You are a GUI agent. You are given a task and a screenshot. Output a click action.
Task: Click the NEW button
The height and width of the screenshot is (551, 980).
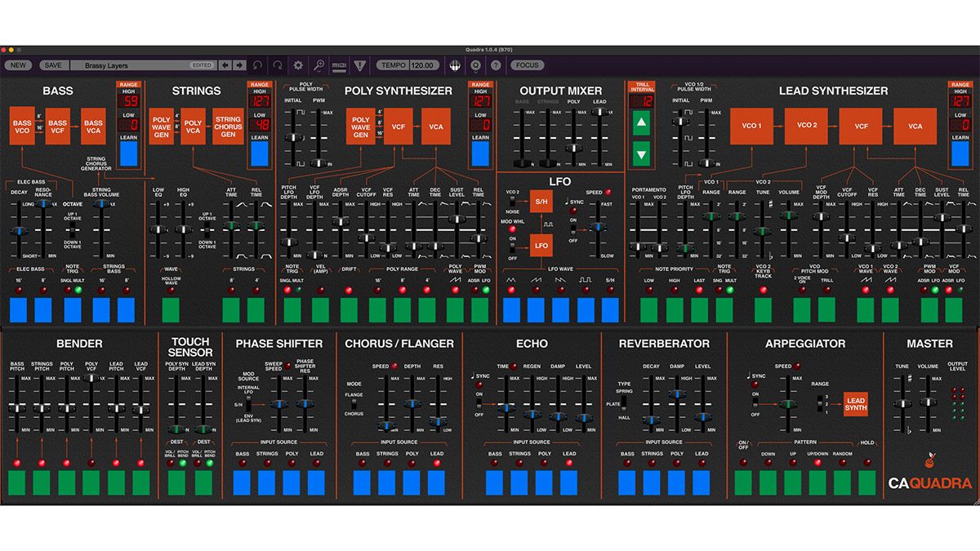pos(18,64)
